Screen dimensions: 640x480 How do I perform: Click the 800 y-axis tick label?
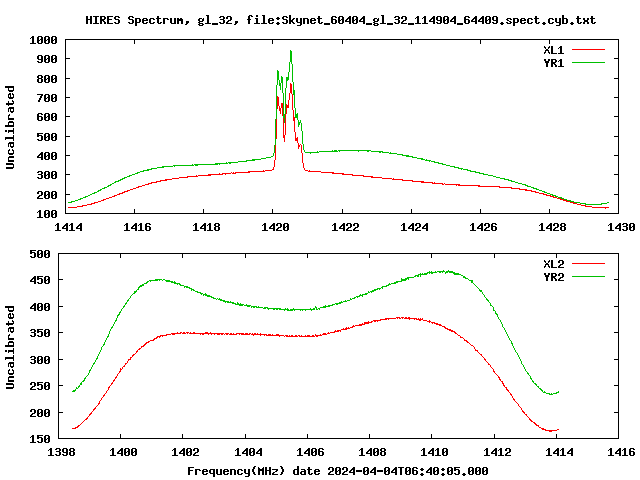47,79
